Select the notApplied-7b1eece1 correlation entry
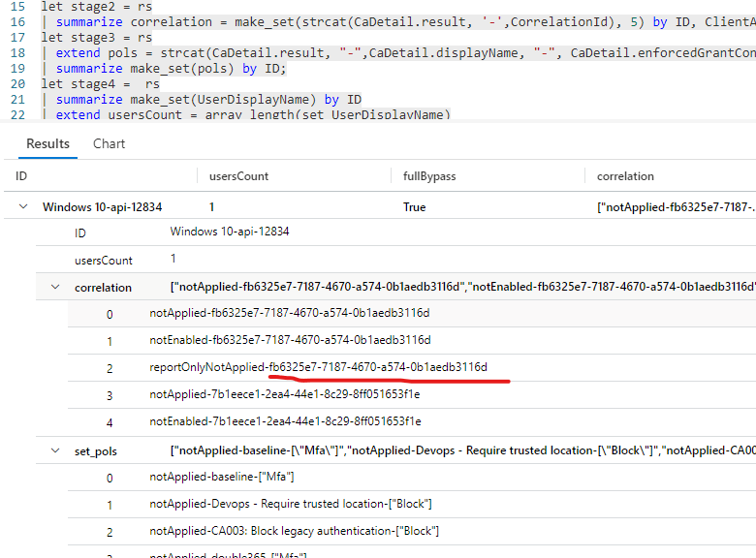This screenshot has height=558, width=756. point(285,395)
